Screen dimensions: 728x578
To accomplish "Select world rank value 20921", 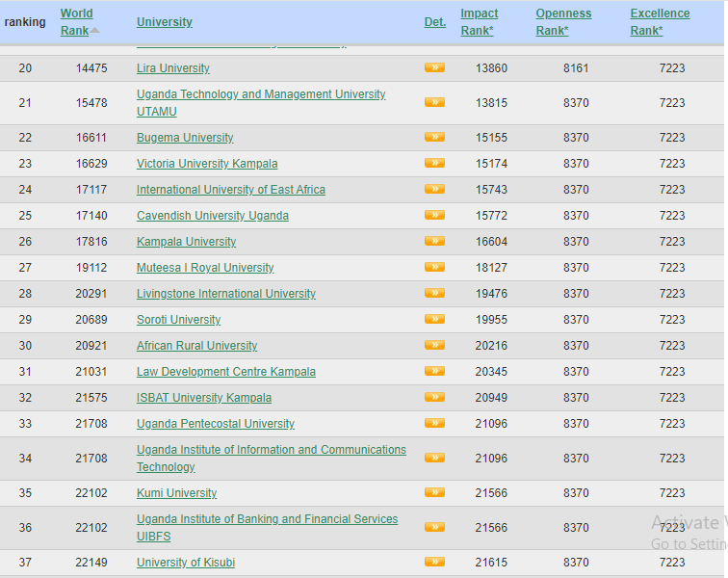I will click(91, 346).
